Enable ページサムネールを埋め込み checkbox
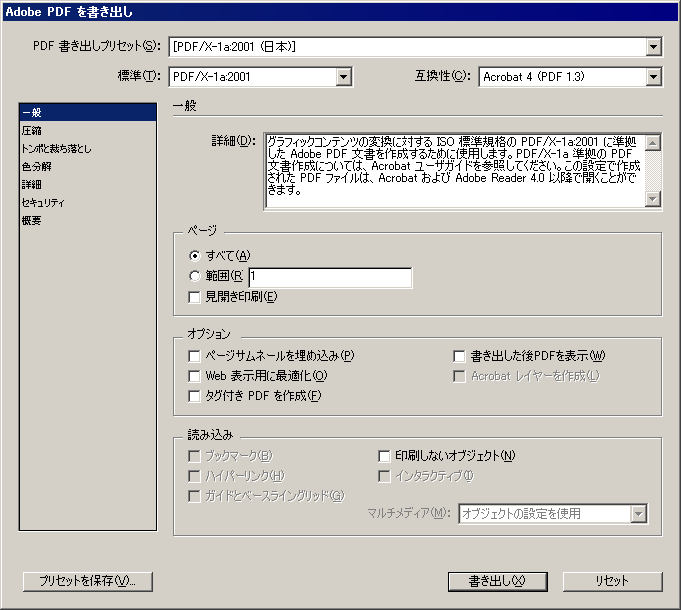 coord(195,356)
